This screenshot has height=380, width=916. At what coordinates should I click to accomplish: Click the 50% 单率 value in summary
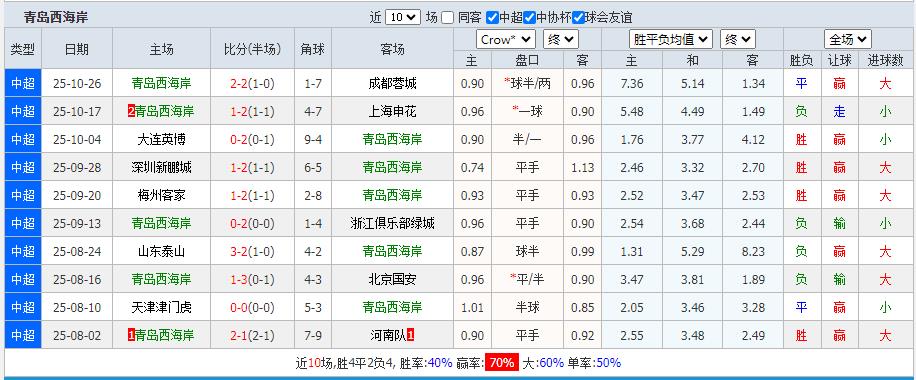coord(608,363)
